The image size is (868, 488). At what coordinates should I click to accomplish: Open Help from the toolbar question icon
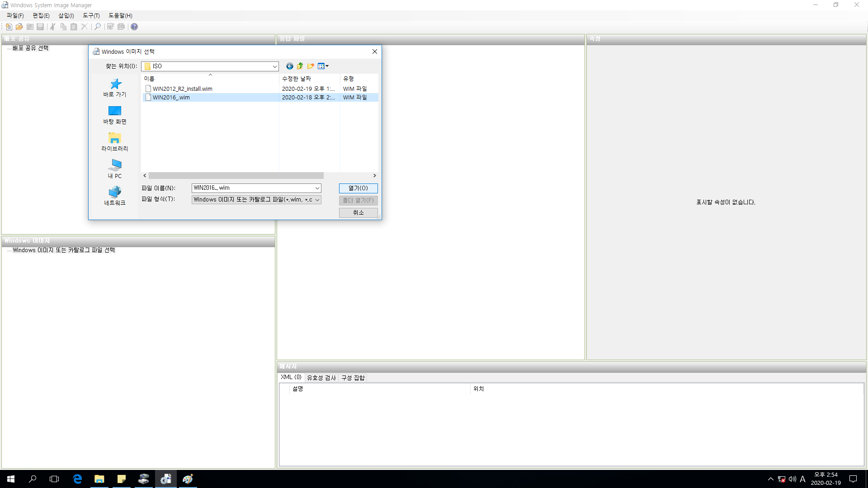134,27
